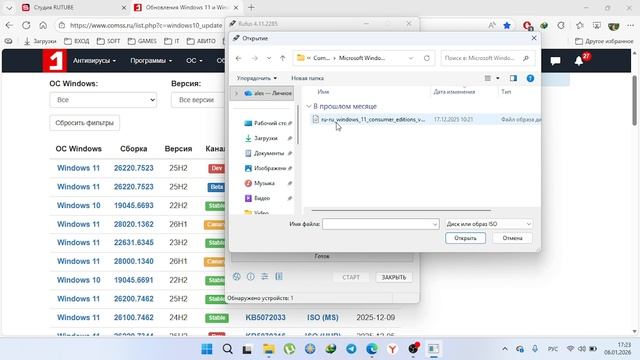Go forward in the Open file dialog
Image resolution: width=640 pixels, height=360 pixels.
click(x=254, y=58)
